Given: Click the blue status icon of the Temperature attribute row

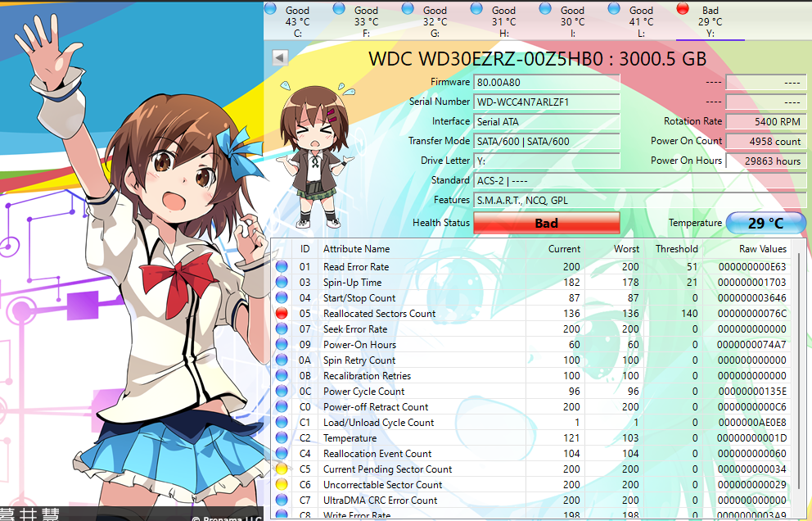Looking at the screenshot, I should point(282,437).
